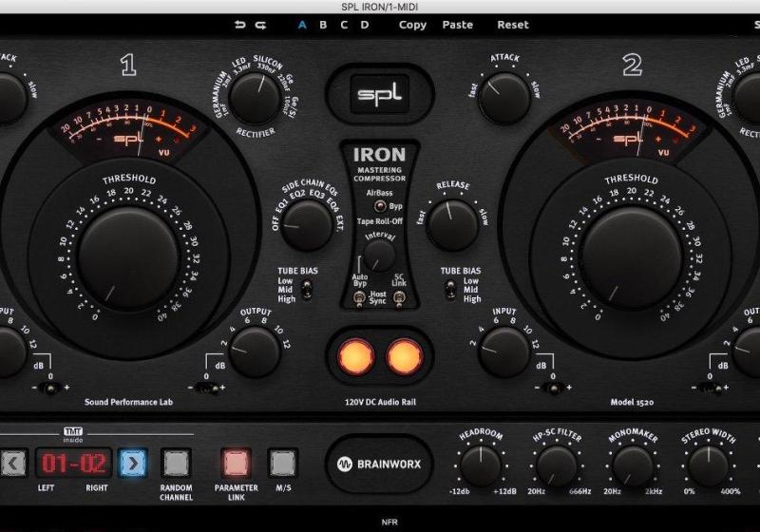Screen dimensions: 760x532
Task: Select preset slot A
Action: pyautogui.click(x=302, y=25)
